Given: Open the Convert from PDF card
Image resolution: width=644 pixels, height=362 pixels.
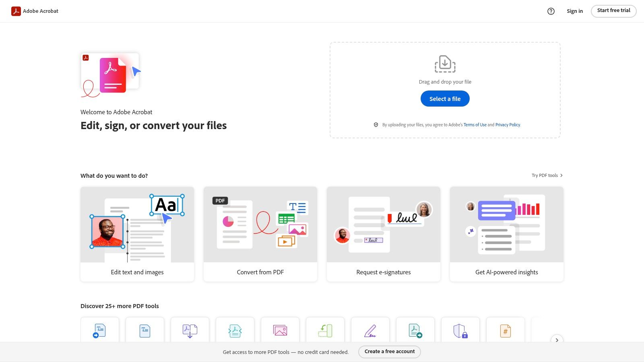Looking at the screenshot, I should [260, 234].
